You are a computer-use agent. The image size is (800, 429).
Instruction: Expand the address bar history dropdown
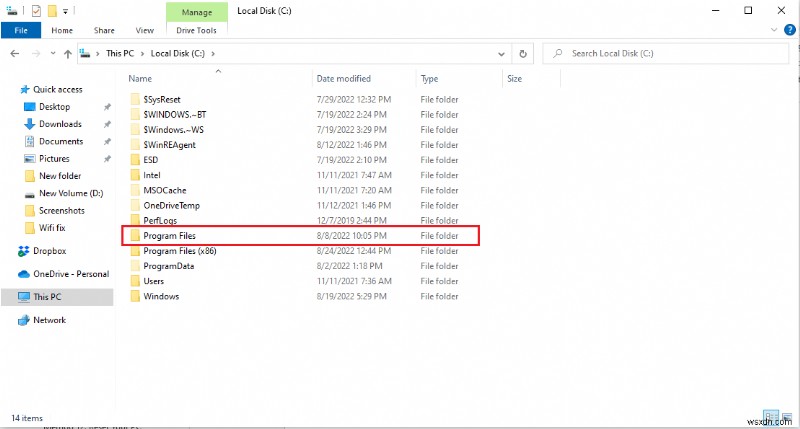tap(502, 54)
